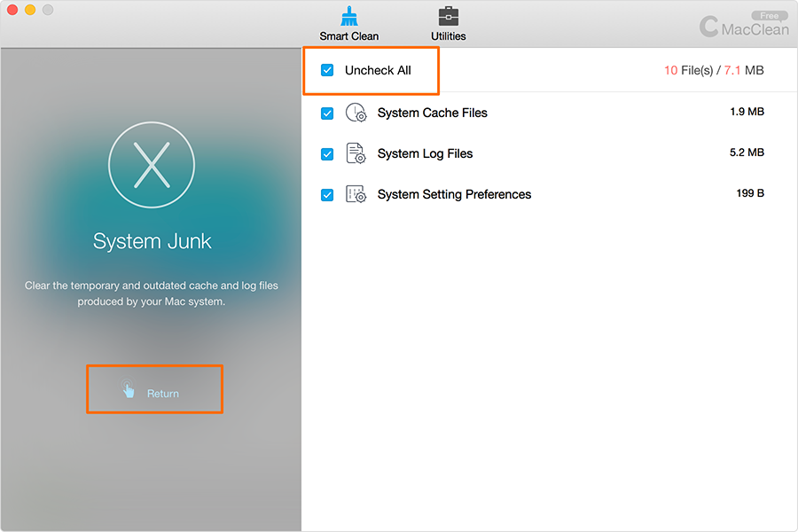Viewport: 798px width, 532px height.
Task: Deselect the System Log Files checkbox
Action: [x=327, y=153]
